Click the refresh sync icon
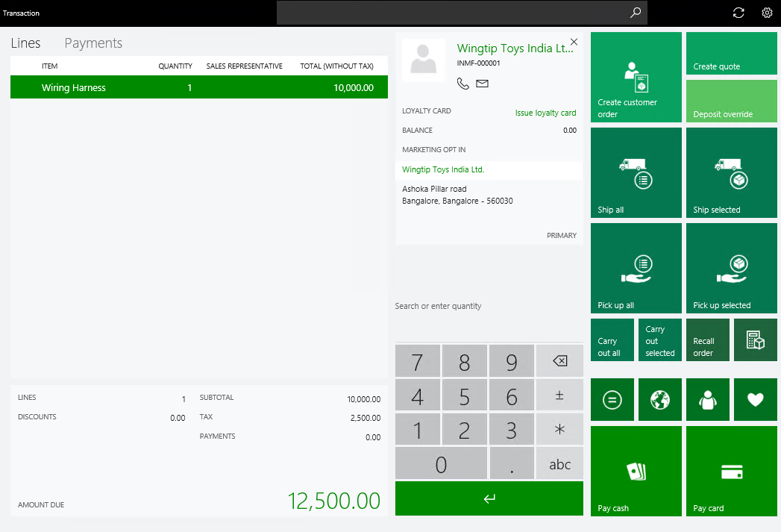The height and width of the screenshot is (532, 781). click(x=738, y=13)
